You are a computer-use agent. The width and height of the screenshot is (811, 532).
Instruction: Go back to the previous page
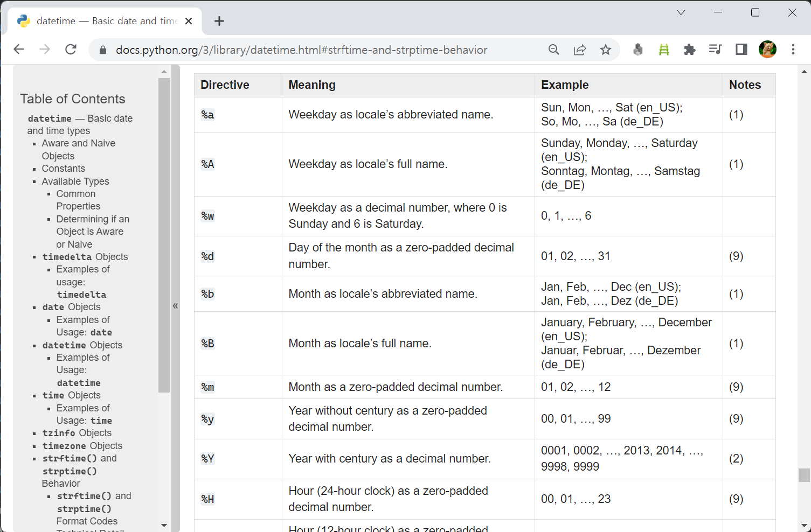[19, 50]
